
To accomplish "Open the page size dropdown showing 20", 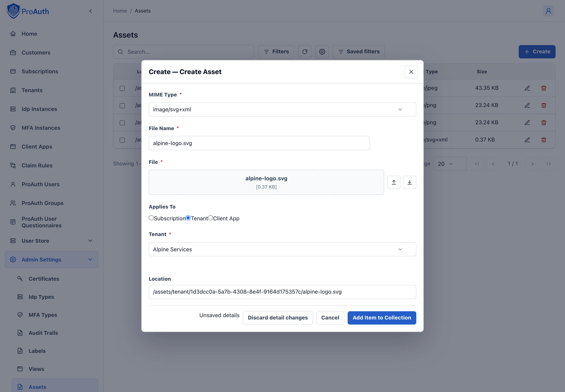I will click(x=450, y=164).
